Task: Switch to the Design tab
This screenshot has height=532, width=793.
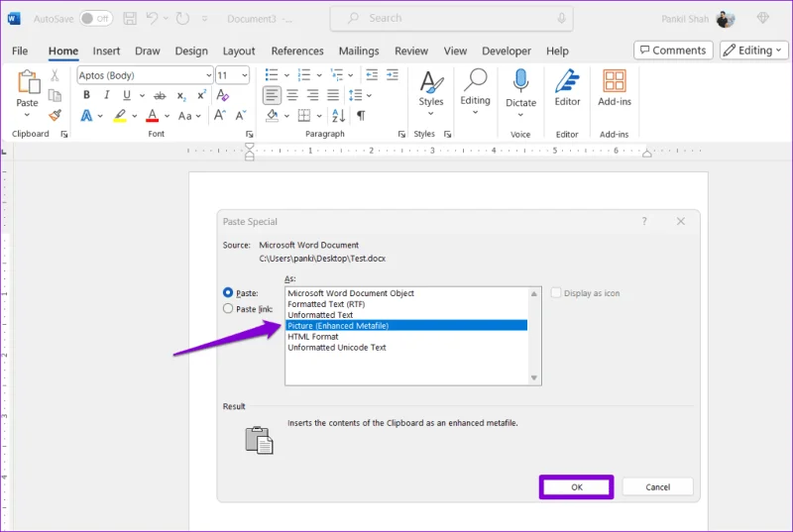Action: [191, 52]
